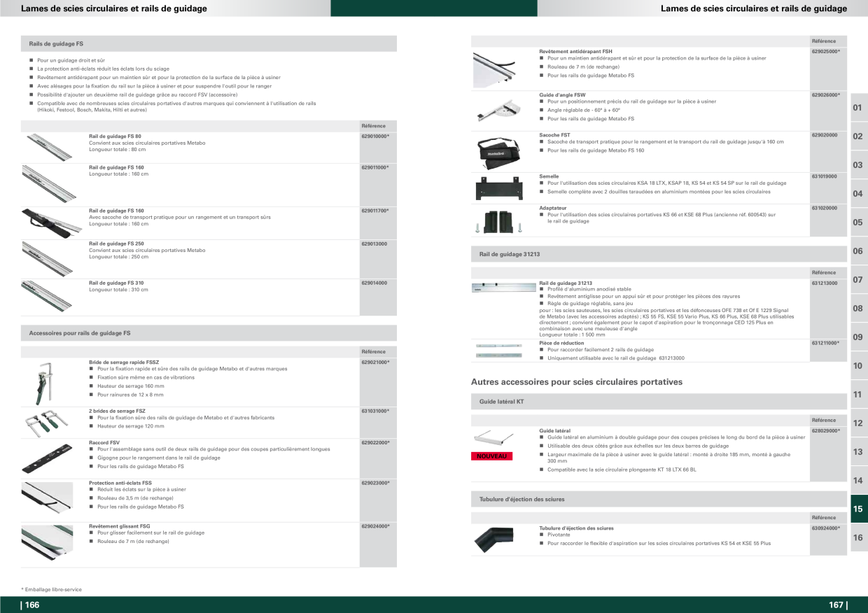Select reference number 631031000*
This screenshot has height=613, width=868.
[x=375, y=411]
